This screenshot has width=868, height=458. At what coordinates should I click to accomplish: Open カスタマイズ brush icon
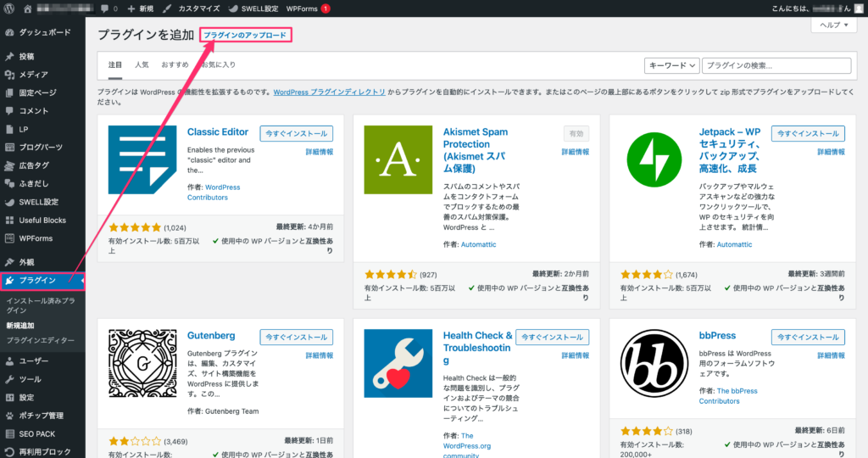pyautogui.click(x=167, y=8)
